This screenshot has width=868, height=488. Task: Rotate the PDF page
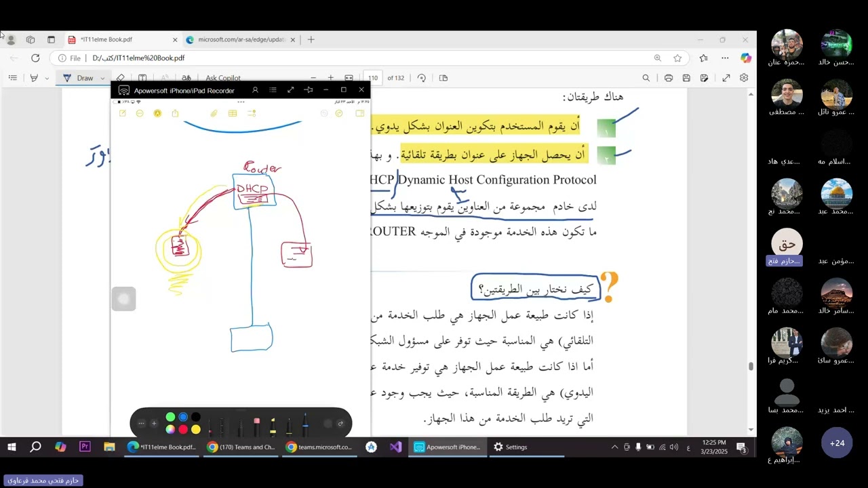[x=421, y=78]
